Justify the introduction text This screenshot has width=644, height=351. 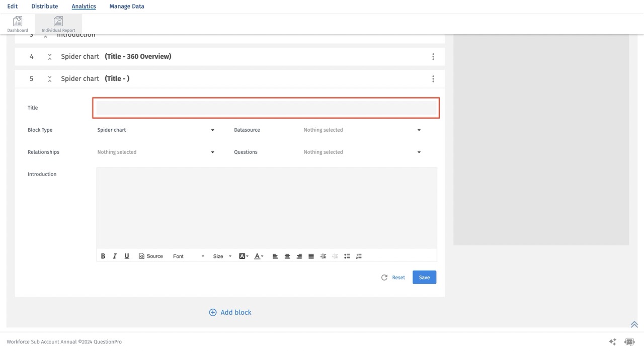click(x=311, y=256)
